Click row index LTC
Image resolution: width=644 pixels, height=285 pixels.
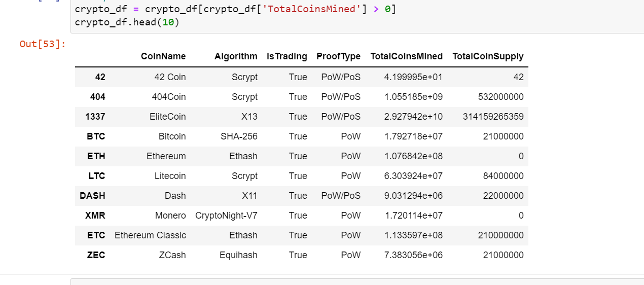[x=96, y=176]
